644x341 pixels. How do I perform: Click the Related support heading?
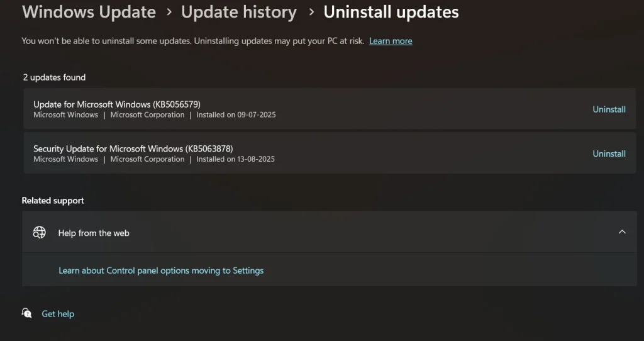[53, 201]
